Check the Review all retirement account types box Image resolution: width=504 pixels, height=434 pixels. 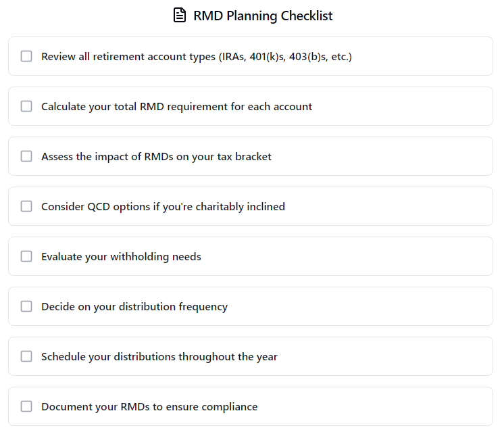(26, 56)
